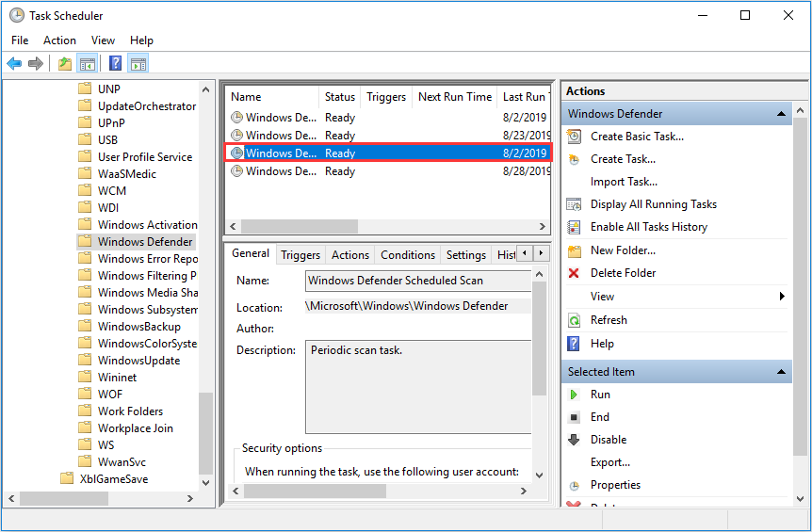Click the 8/28/2019 last run cell
The height and width of the screenshot is (532, 812).
(x=527, y=171)
